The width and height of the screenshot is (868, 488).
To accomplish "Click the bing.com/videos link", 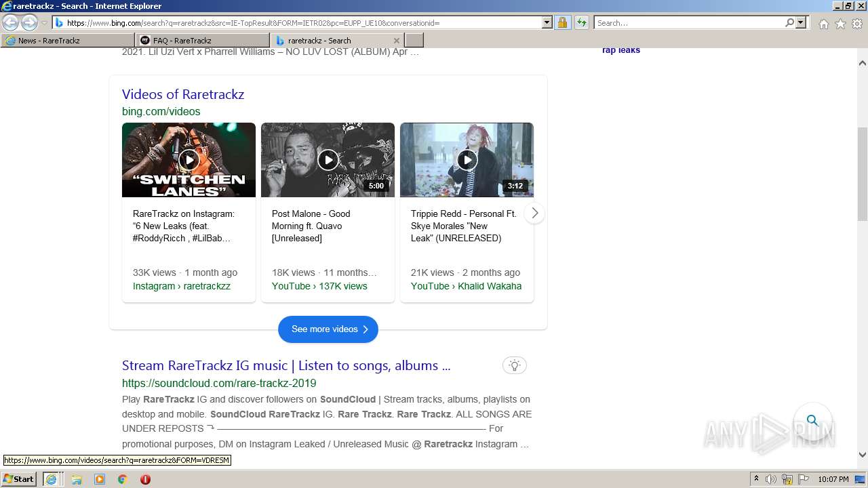I will tap(161, 111).
